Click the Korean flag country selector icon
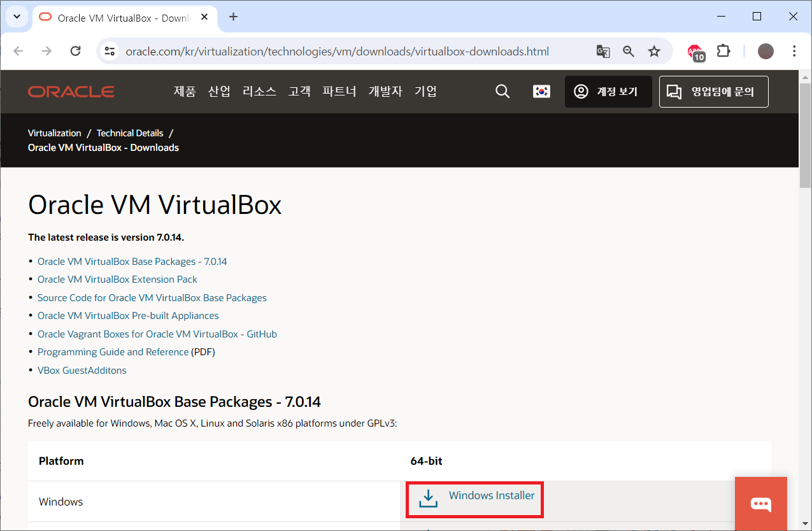This screenshot has height=531, width=812. click(541, 91)
